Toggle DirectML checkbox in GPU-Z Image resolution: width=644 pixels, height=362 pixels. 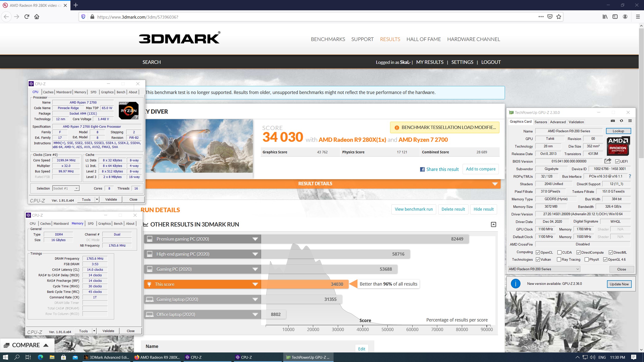point(611,252)
